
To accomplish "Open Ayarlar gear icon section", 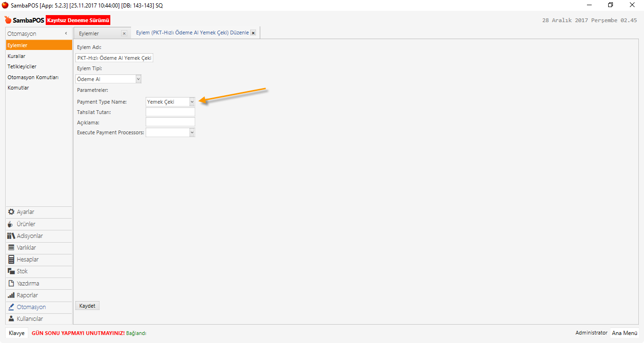I will click(11, 212).
